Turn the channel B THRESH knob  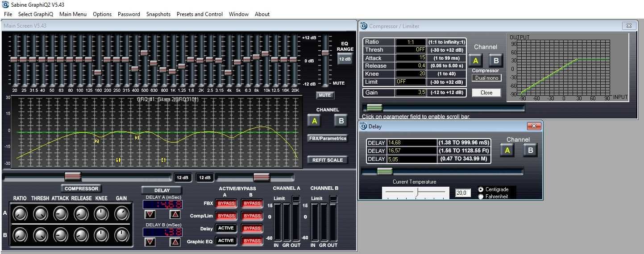tap(40, 235)
